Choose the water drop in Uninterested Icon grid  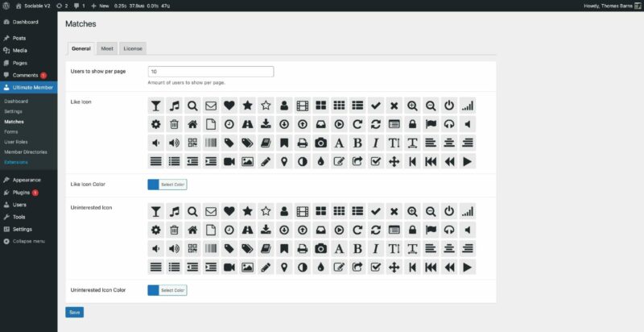click(x=320, y=267)
